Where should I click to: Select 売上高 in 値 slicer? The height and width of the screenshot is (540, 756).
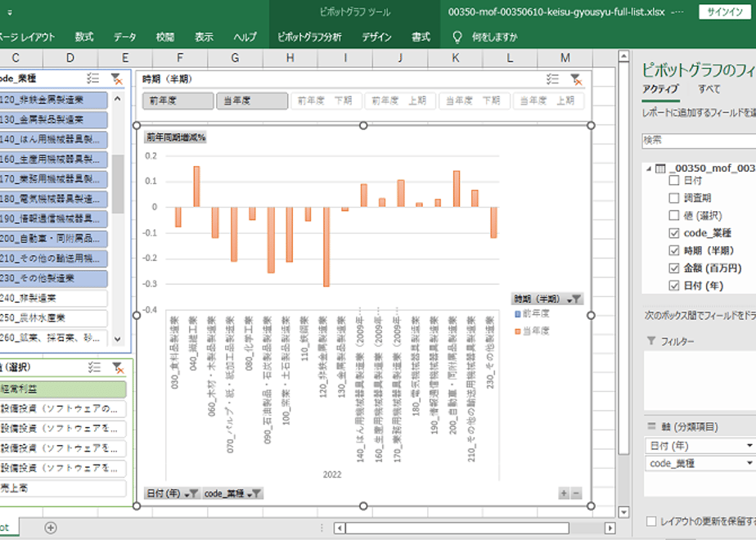click(63, 488)
